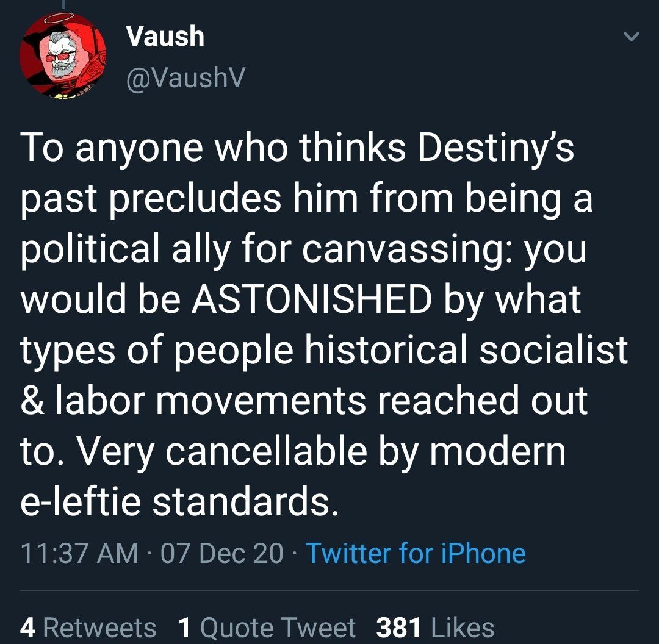Click the word canvassing in the tweet
The width and height of the screenshot is (659, 644).
pos(410,250)
